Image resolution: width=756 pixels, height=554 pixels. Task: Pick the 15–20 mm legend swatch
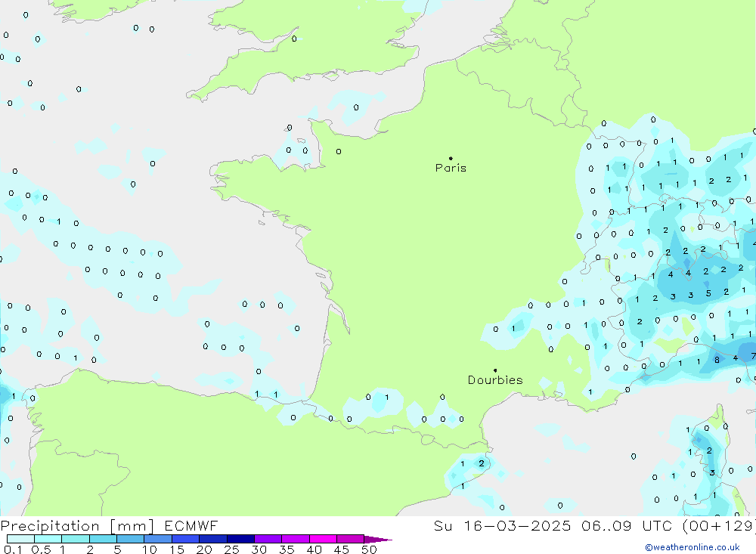(x=186, y=539)
